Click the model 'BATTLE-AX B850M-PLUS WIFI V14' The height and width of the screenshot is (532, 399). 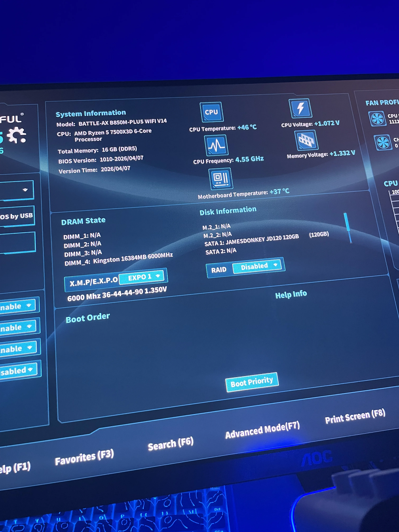click(123, 122)
